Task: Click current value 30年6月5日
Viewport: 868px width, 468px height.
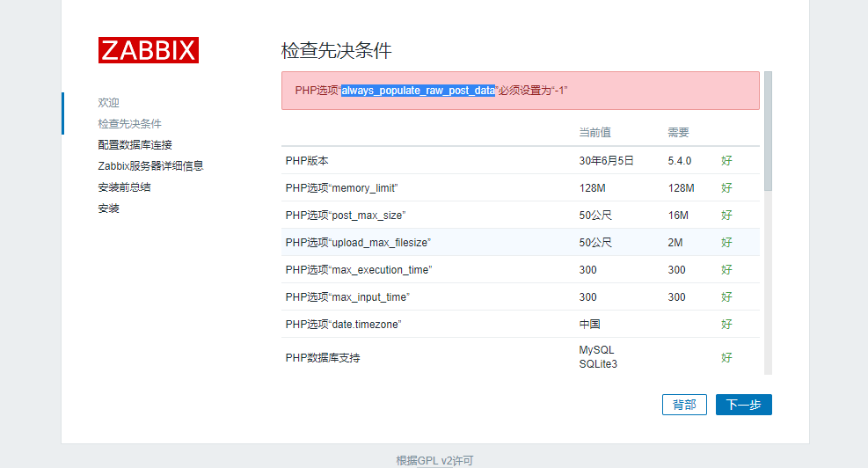Action: [x=606, y=161]
